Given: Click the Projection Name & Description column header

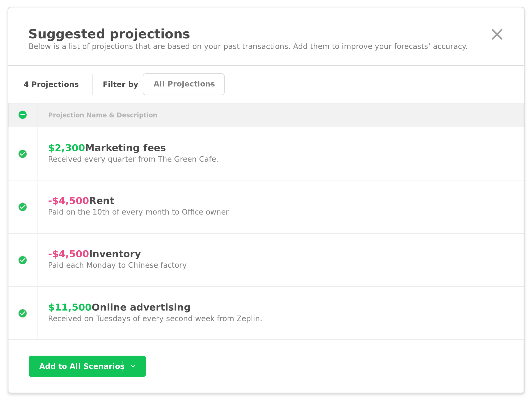Looking at the screenshot, I should [x=103, y=115].
